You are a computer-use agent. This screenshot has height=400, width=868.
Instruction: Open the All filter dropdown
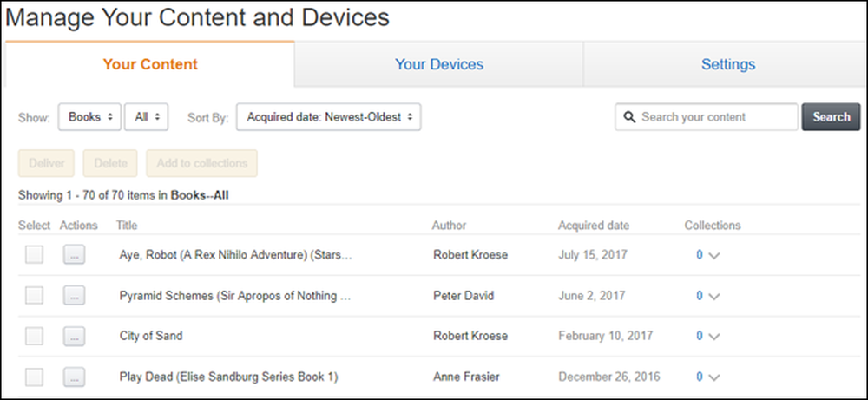click(x=146, y=117)
